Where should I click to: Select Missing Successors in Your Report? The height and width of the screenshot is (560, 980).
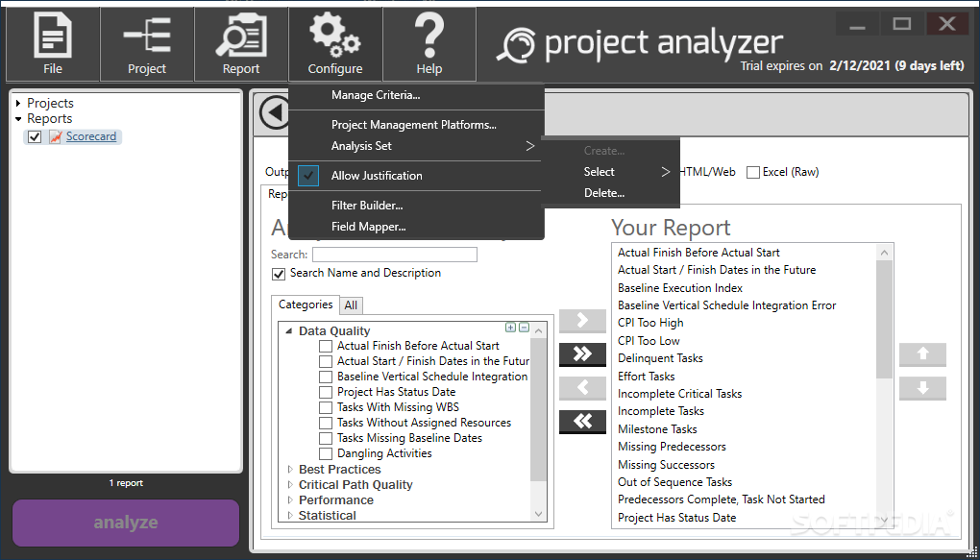(x=666, y=464)
